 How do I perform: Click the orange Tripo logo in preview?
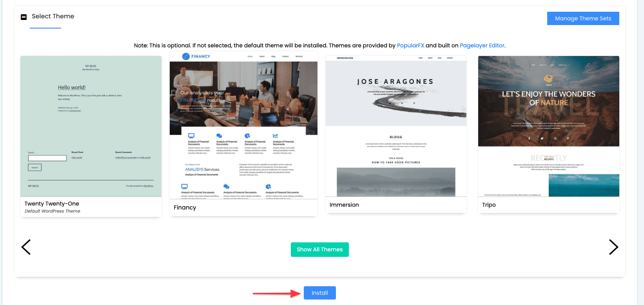coord(548,79)
